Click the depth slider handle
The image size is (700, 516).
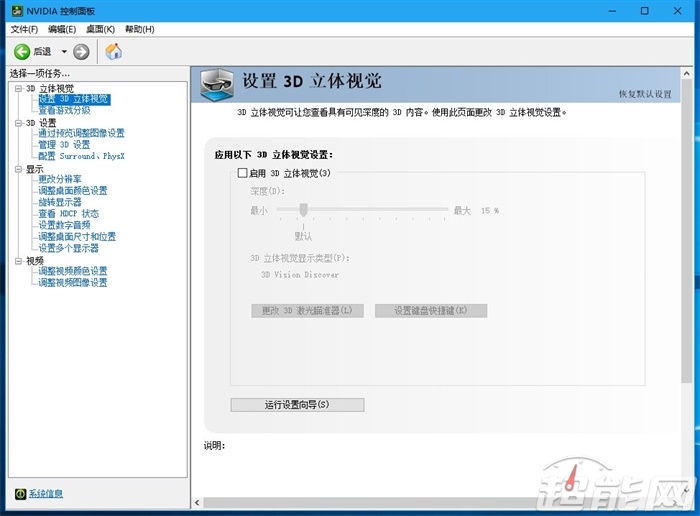(x=304, y=209)
